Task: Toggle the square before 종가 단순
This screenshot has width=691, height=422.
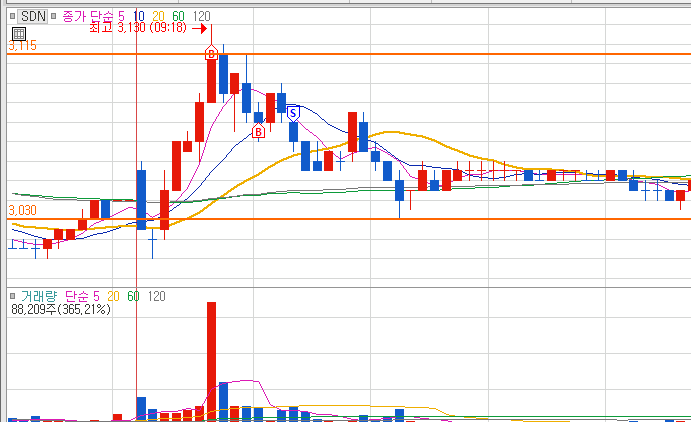Action: 53,16
